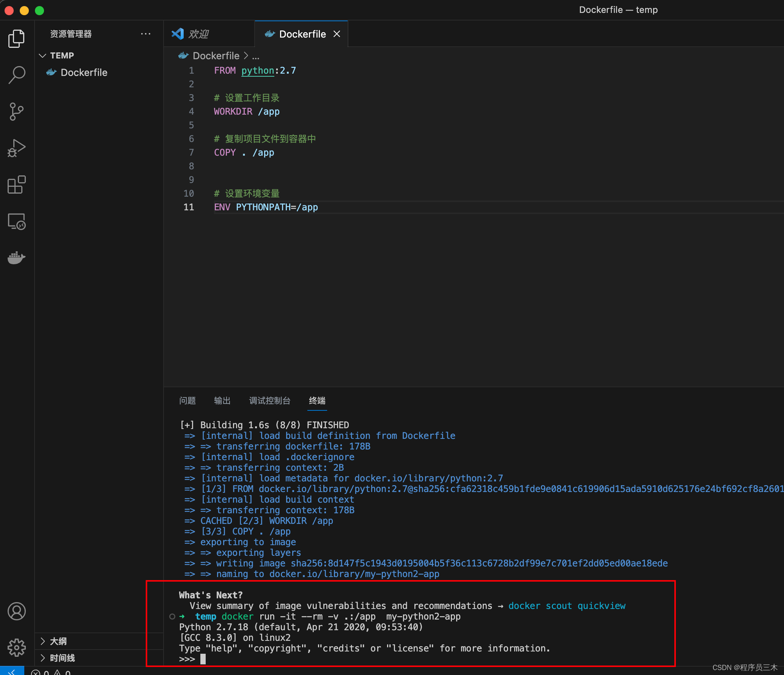
Task: Click the python image link on line 1
Action: [x=258, y=70]
